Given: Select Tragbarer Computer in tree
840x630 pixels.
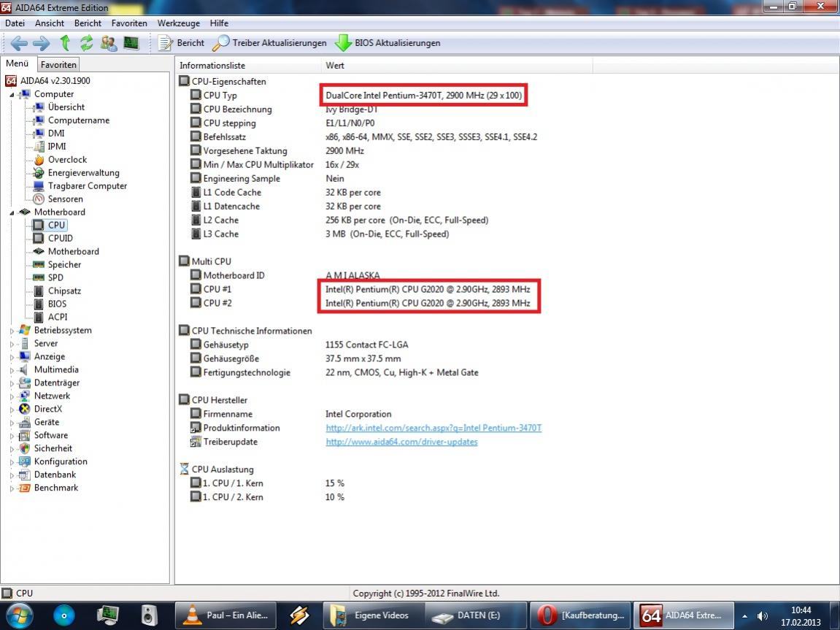Looking at the screenshot, I should click(88, 185).
